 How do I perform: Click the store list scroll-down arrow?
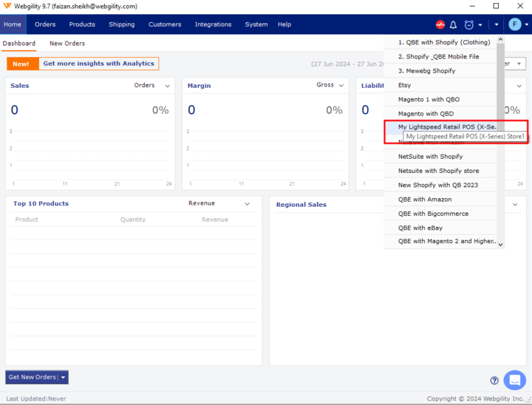coord(500,245)
